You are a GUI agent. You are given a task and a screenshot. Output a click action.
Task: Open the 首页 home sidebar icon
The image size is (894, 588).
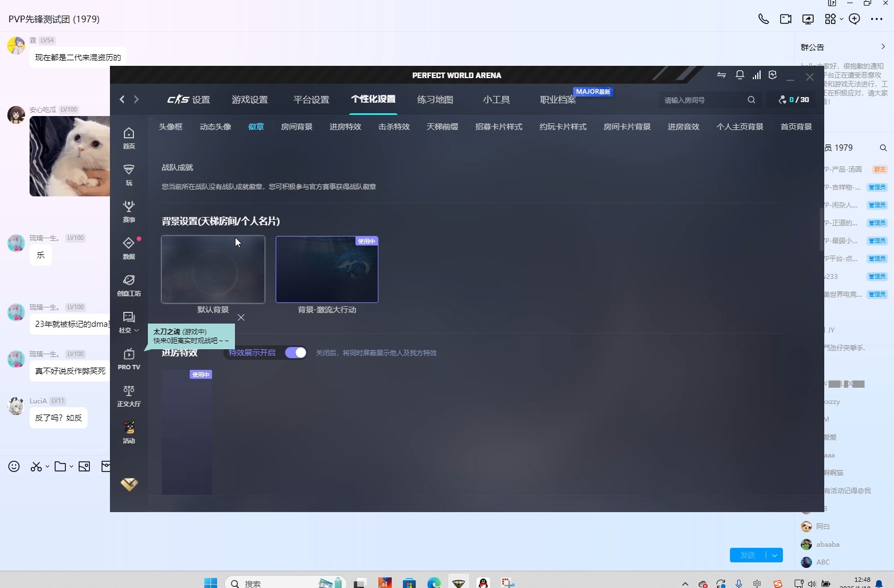click(x=129, y=138)
